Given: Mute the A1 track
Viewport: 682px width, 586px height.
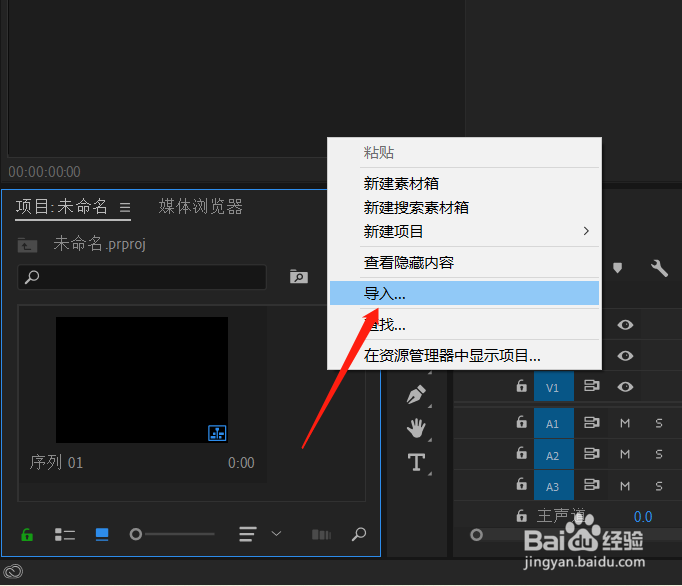Looking at the screenshot, I should (x=625, y=423).
